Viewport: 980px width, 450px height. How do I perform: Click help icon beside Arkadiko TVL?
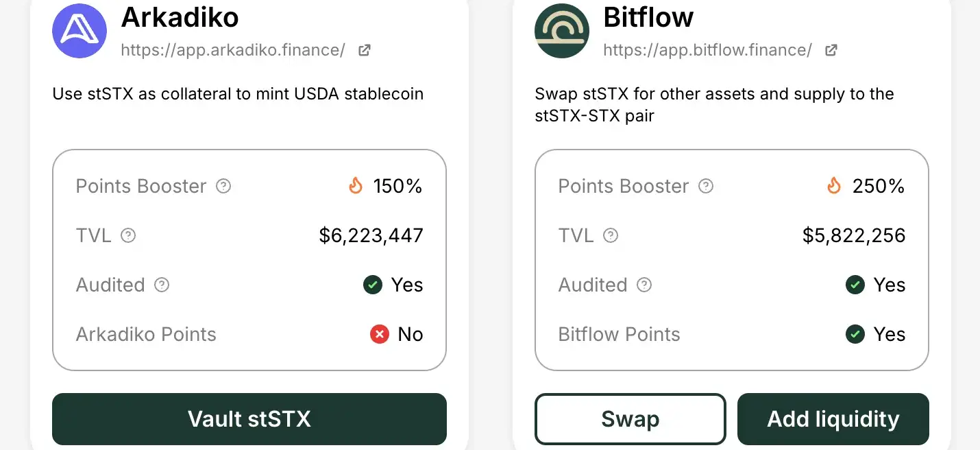(128, 235)
